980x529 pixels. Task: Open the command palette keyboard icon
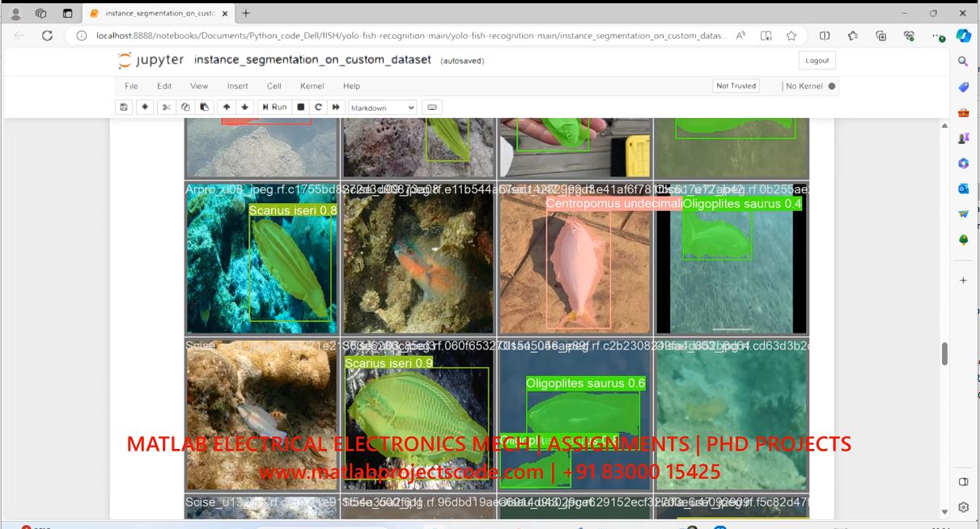point(431,107)
